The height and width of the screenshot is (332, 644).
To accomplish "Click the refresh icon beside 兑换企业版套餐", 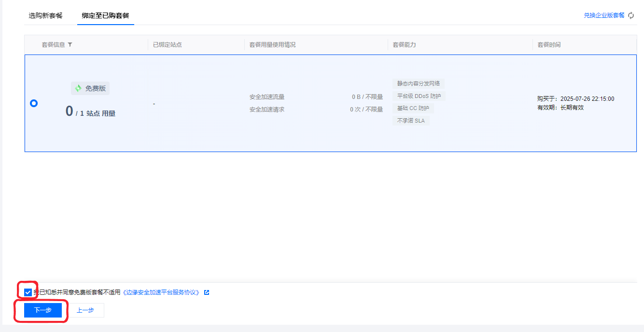I will tap(631, 15).
